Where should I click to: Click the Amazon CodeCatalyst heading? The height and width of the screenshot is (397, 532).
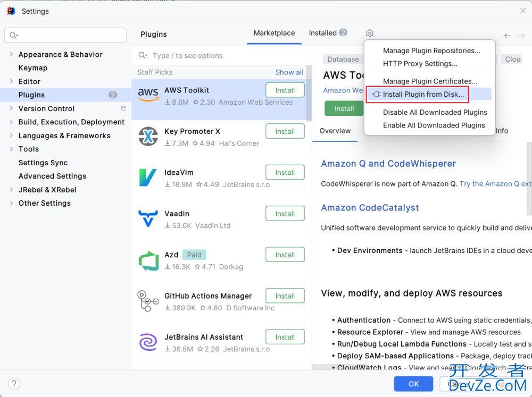pyautogui.click(x=370, y=207)
